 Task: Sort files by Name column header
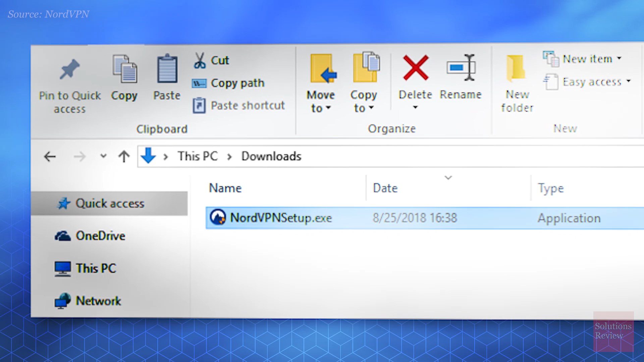click(225, 188)
